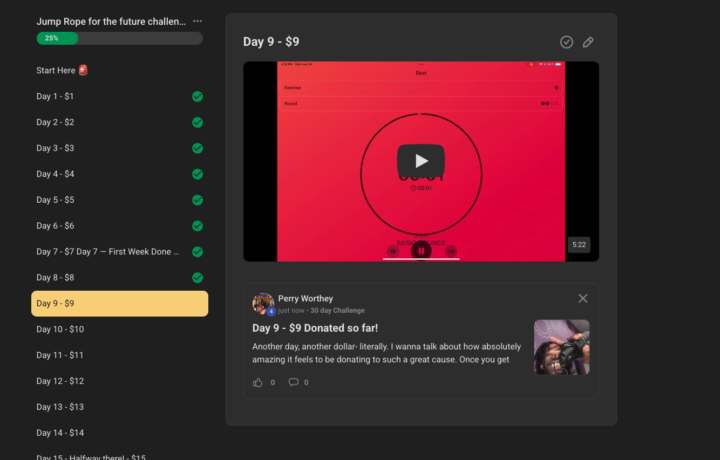Open the Day 12 - $12 lesson
This screenshot has width=720, height=460.
coord(119,381)
